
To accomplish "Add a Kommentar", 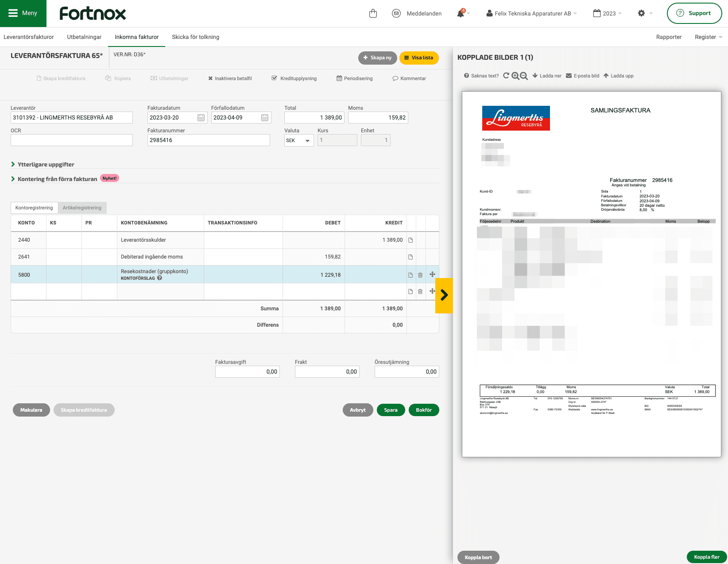I will (x=409, y=78).
